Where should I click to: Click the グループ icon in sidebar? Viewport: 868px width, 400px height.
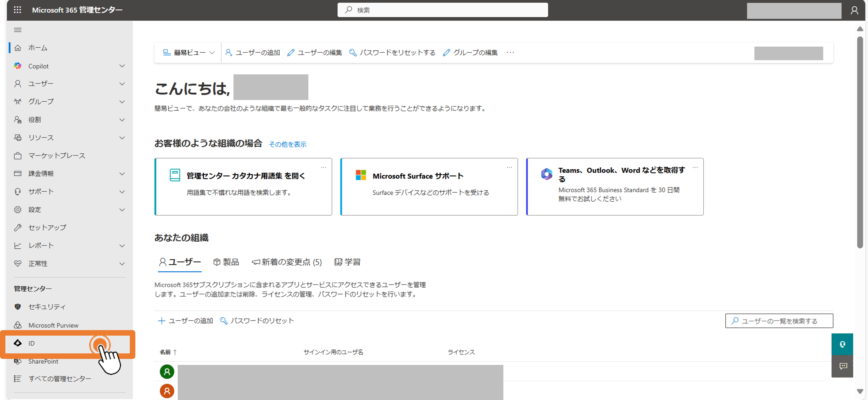coord(18,101)
